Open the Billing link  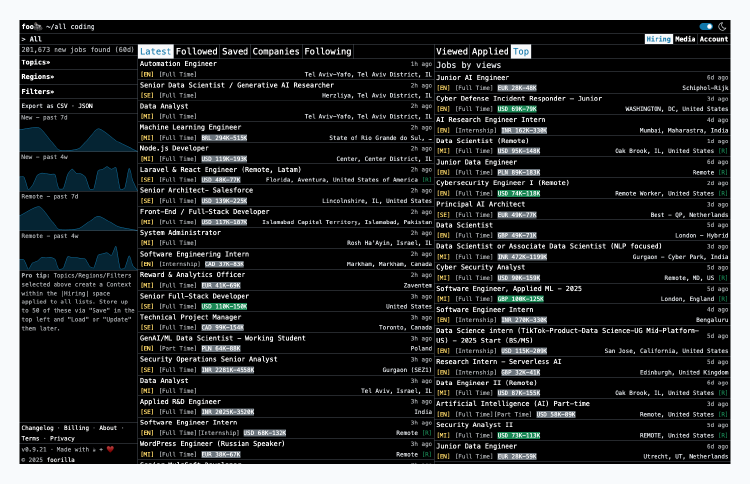click(x=77, y=428)
